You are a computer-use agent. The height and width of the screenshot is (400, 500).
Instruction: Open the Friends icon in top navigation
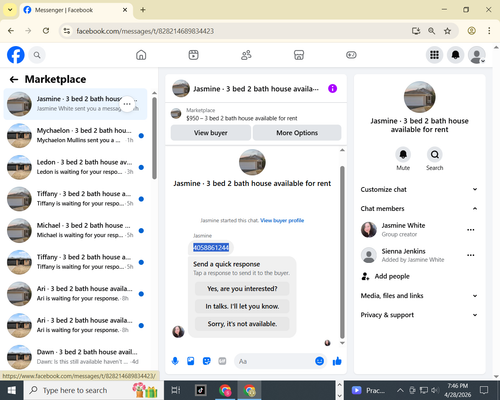click(x=246, y=55)
